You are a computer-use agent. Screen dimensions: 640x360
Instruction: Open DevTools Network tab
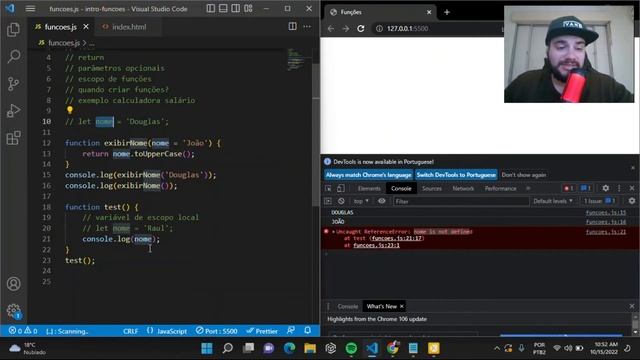pos(463,189)
